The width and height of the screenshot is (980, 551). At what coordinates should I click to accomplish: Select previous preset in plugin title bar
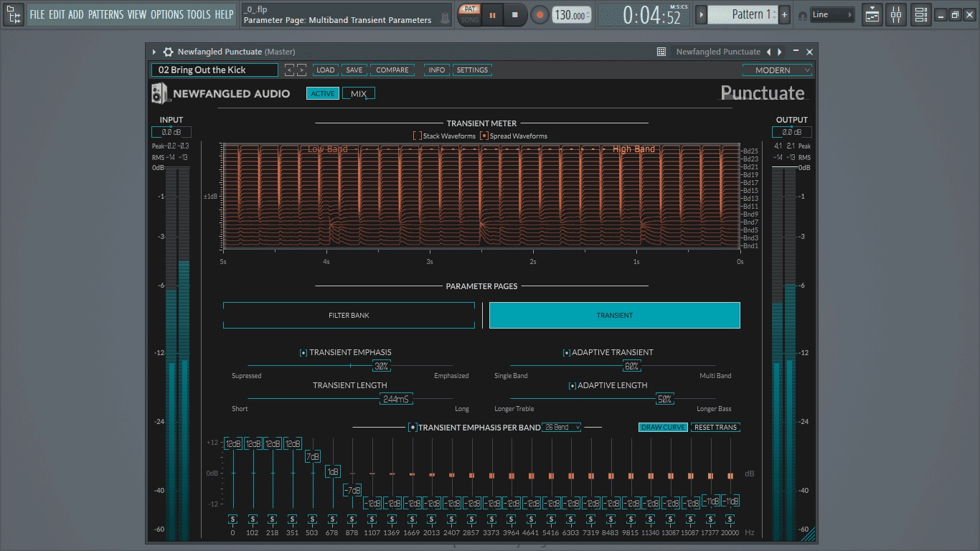(x=768, y=52)
